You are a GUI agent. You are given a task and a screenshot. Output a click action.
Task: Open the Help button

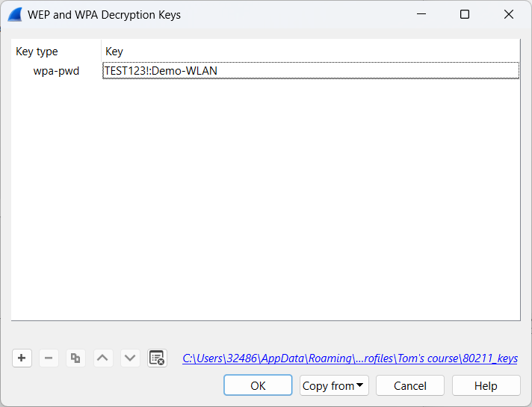[486, 385]
